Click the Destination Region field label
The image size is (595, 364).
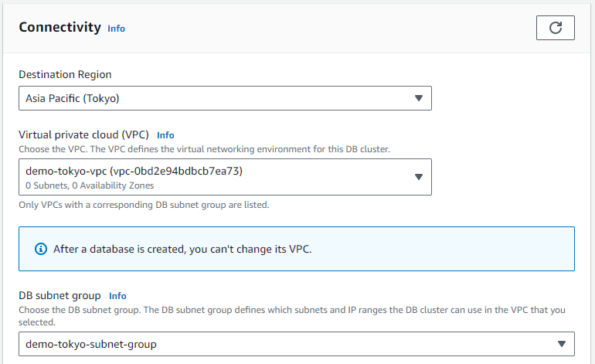(65, 75)
